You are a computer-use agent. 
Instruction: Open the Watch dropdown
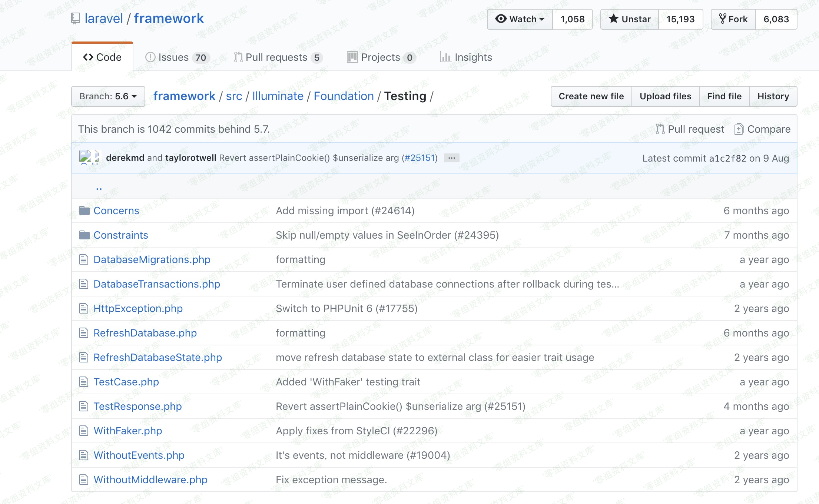tap(520, 19)
